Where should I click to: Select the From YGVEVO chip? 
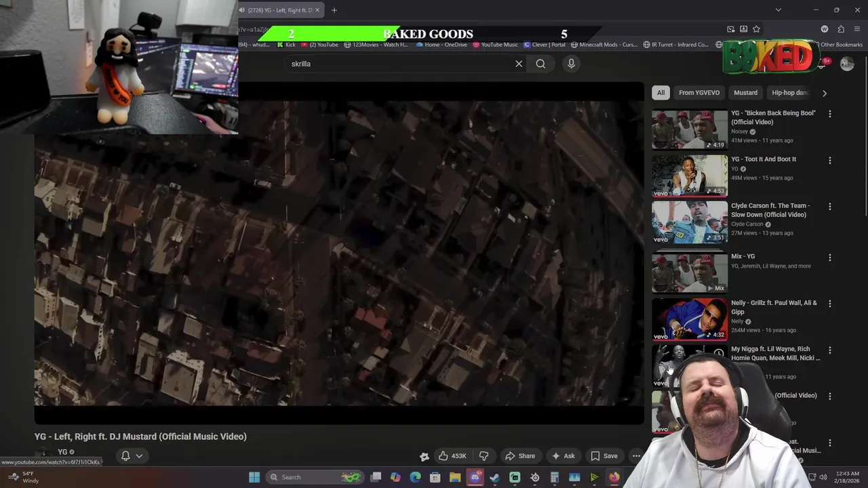click(x=699, y=93)
